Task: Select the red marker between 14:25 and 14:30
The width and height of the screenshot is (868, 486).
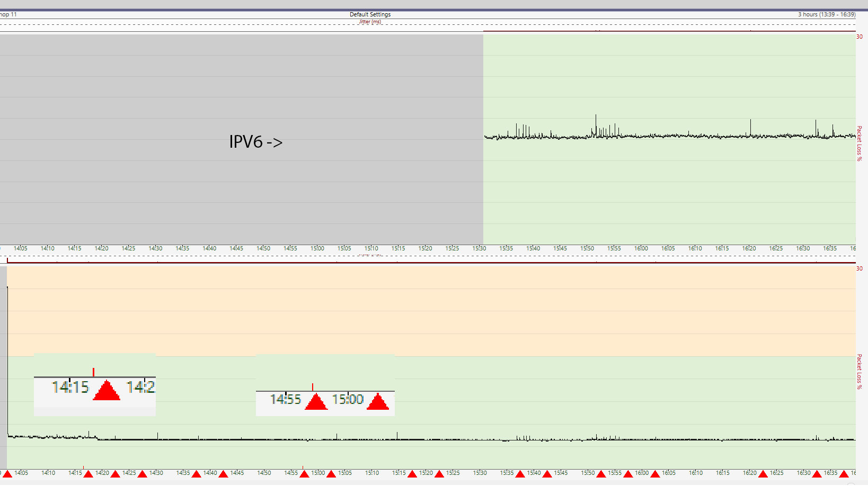Action: coord(142,474)
